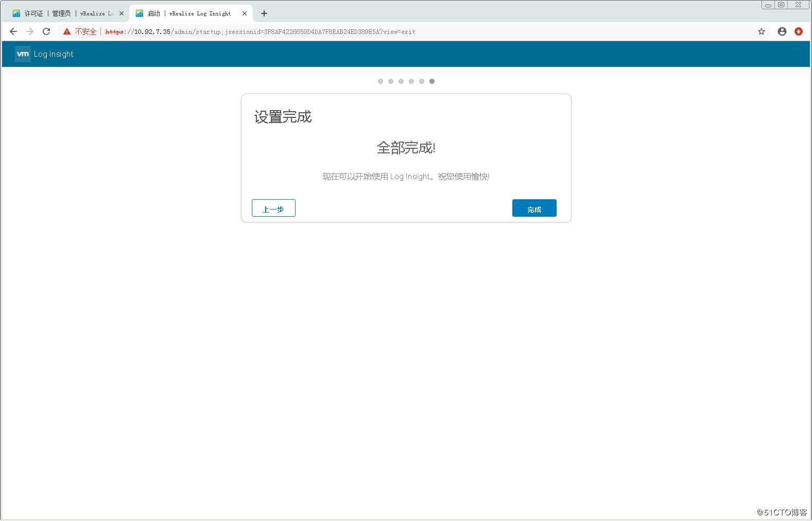Screen dimensions: 812x521
Task: Open the browser profile account icon
Action: click(782, 31)
